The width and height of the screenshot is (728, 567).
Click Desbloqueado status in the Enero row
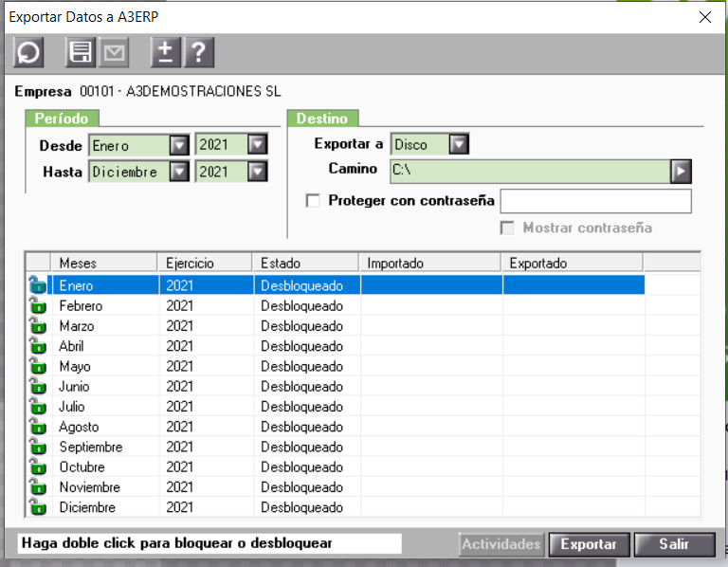301,285
